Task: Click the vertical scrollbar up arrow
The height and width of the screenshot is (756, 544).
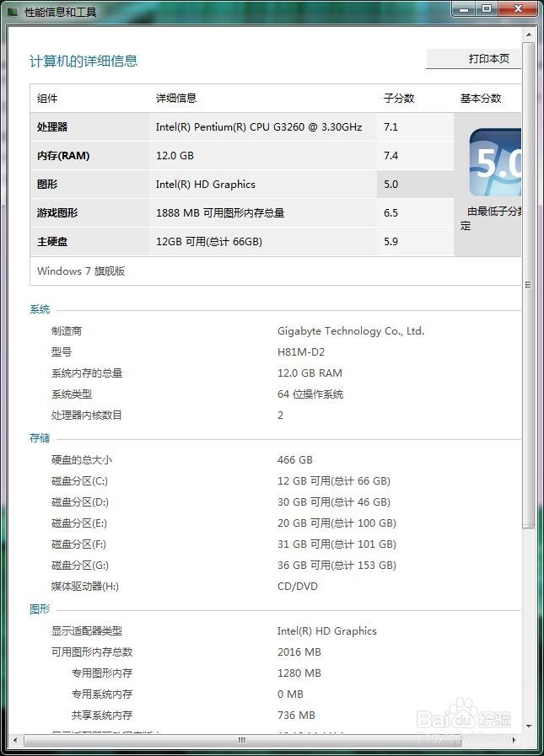Action: [529, 35]
